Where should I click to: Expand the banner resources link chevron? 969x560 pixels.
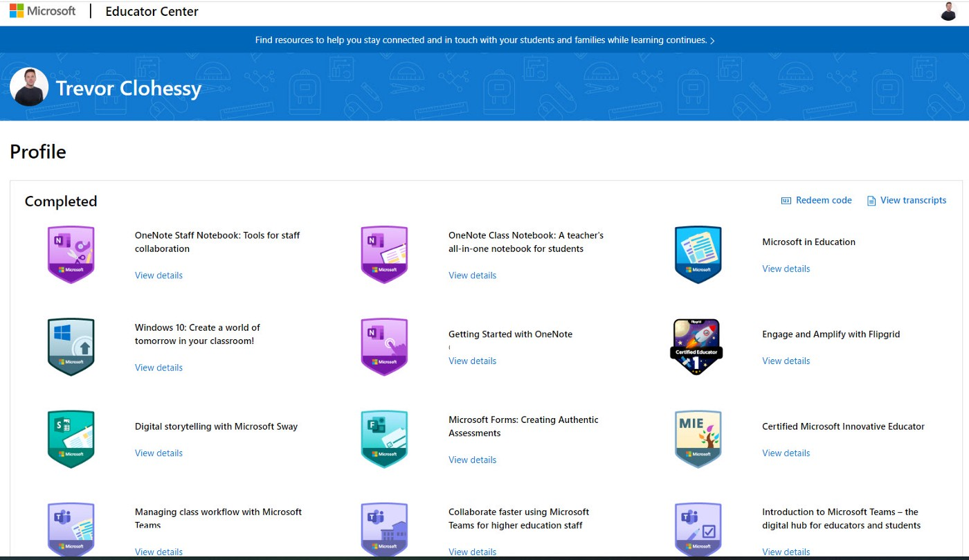point(713,40)
